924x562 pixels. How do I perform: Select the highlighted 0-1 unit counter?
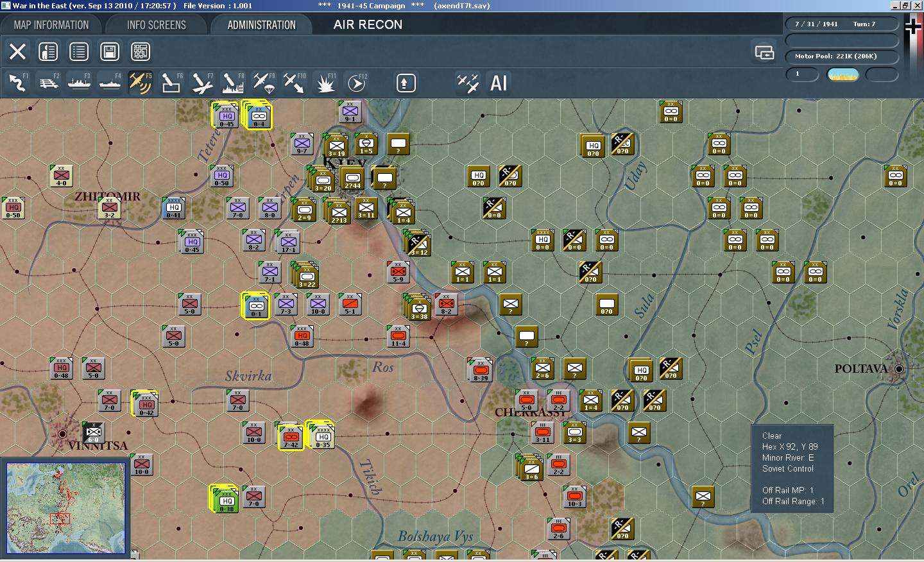coord(256,306)
